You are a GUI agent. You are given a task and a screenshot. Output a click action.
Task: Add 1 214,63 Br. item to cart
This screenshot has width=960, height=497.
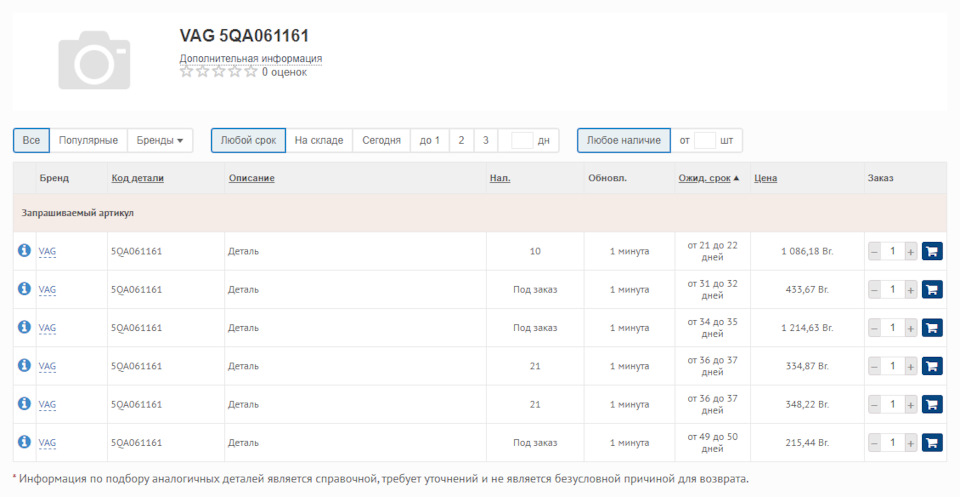[932, 327]
